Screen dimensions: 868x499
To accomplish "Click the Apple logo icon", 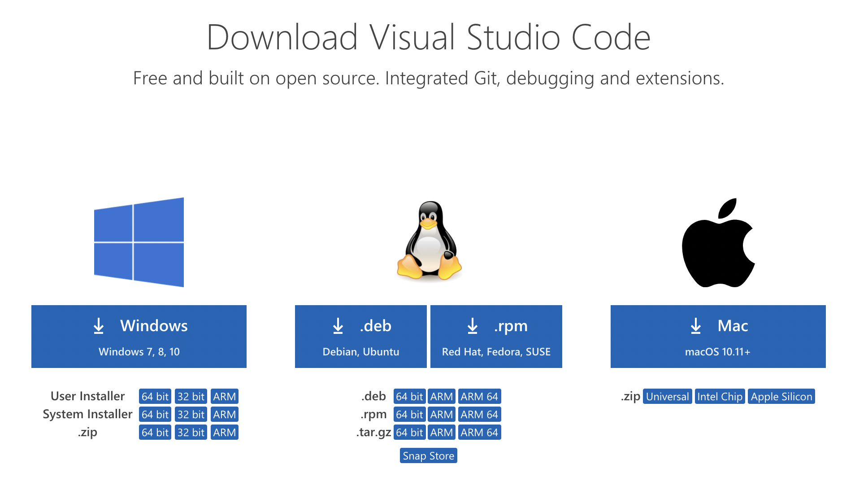I will point(718,243).
